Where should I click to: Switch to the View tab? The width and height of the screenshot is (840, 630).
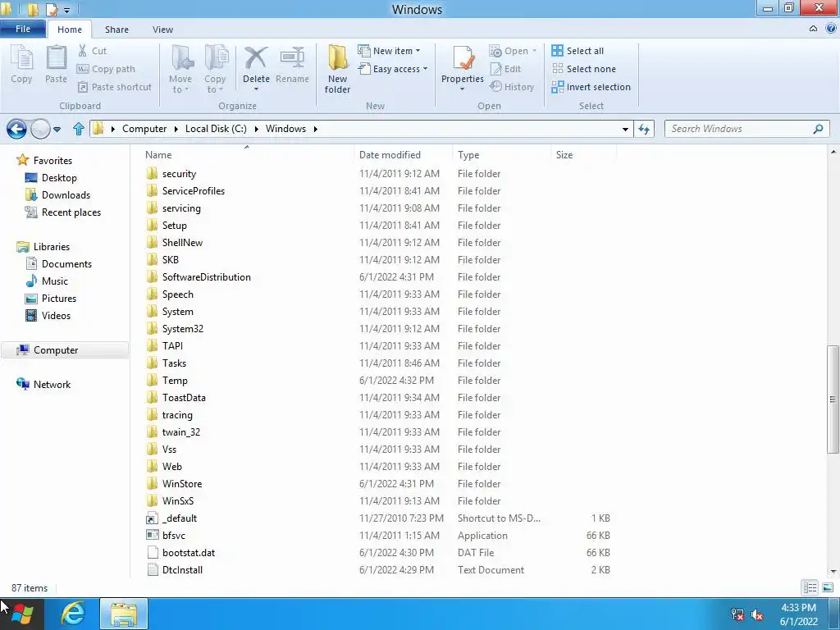pyautogui.click(x=163, y=30)
